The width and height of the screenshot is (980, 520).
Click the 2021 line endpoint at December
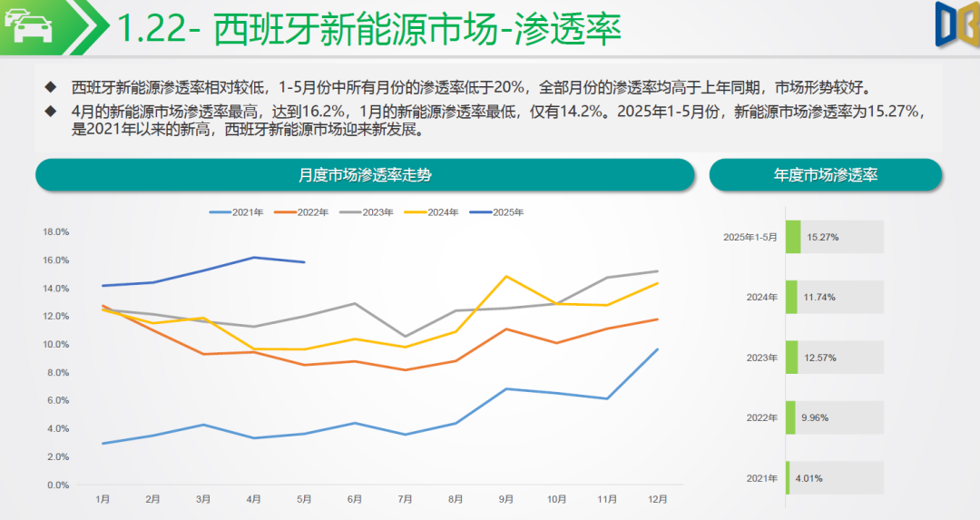[658, 349]
